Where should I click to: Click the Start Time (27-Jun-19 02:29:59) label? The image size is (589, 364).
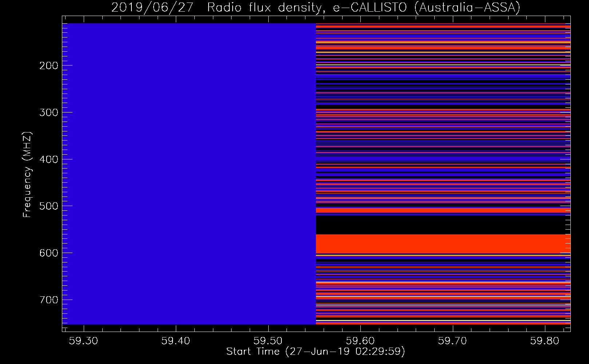coord(316,351)
